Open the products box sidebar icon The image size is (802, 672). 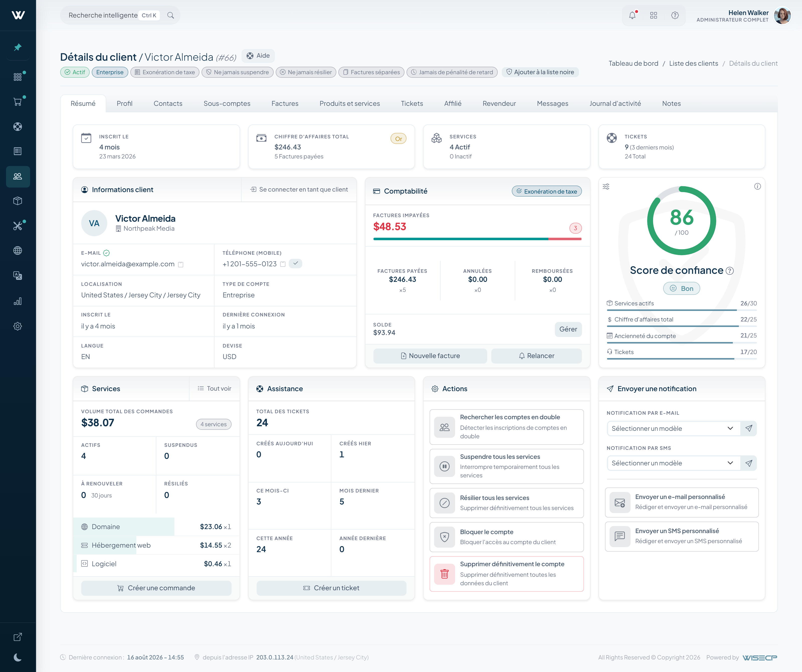click(x=18, y=201)
